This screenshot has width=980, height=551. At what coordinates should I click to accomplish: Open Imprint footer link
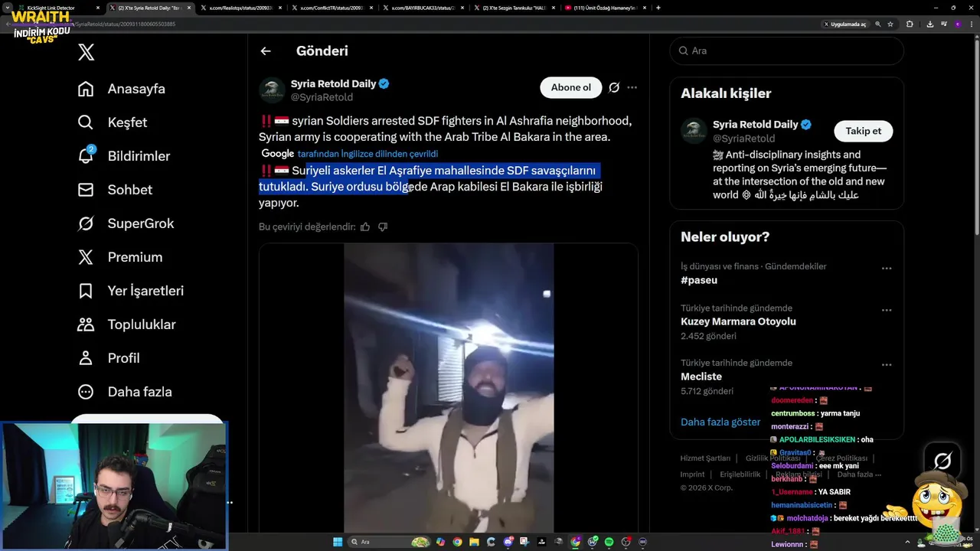692,474
